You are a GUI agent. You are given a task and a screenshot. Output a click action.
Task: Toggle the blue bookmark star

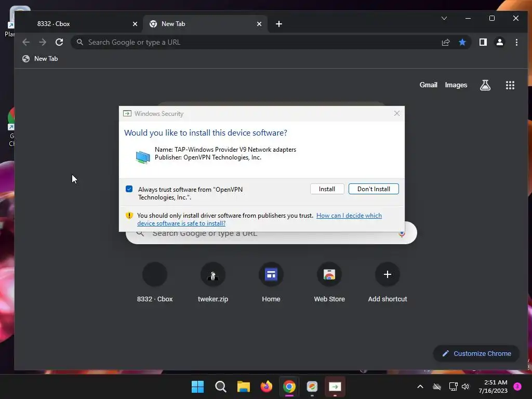point(462,42)
